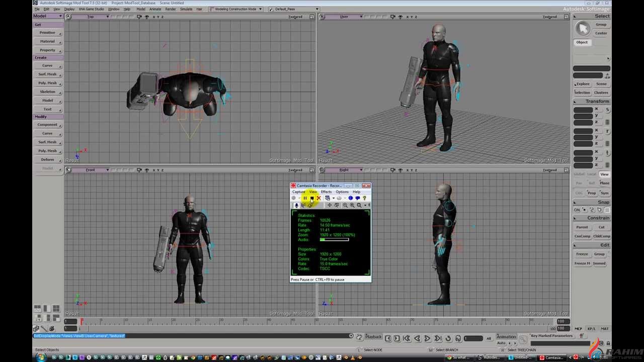The width and height of the screenshot is (644, 362).
Task: Open the Modeling Construction Mode dropdown
Action: 236,9
